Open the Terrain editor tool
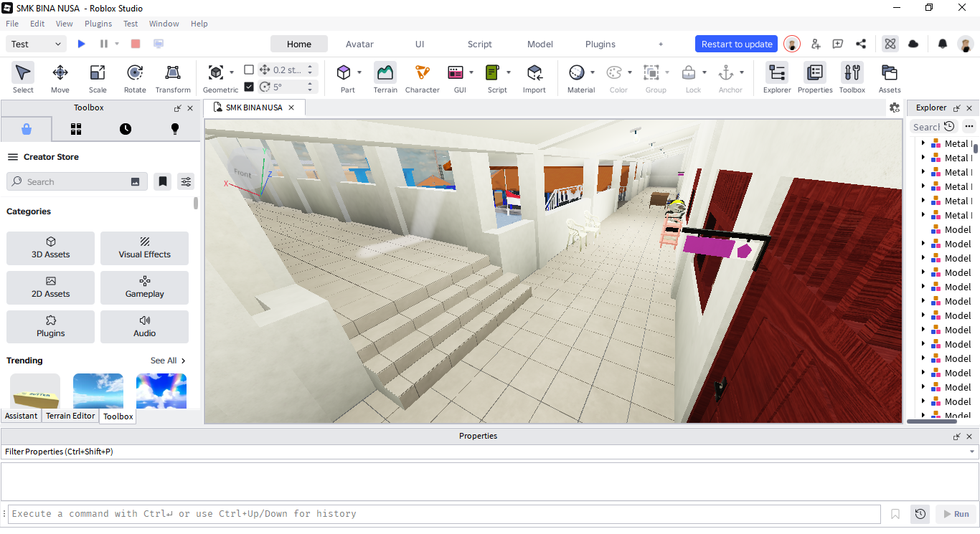Screen dimensions: 980x534 (x=385, y=78)
